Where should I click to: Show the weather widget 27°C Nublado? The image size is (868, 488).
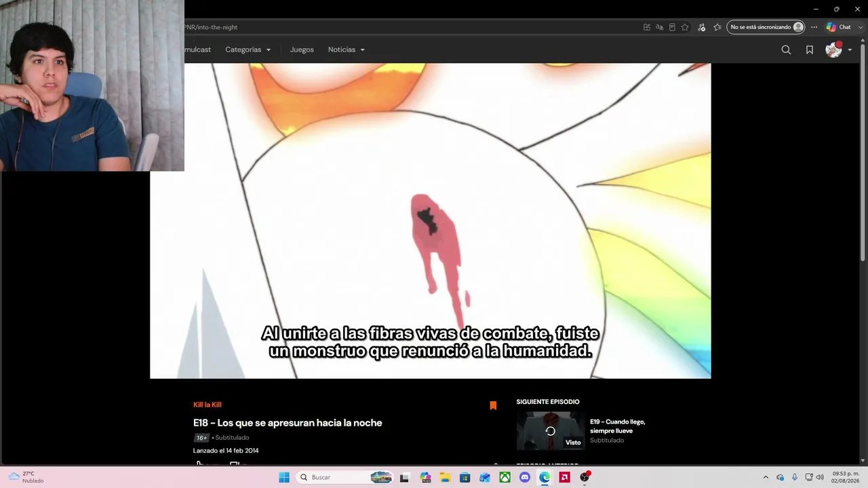(26, 477)
